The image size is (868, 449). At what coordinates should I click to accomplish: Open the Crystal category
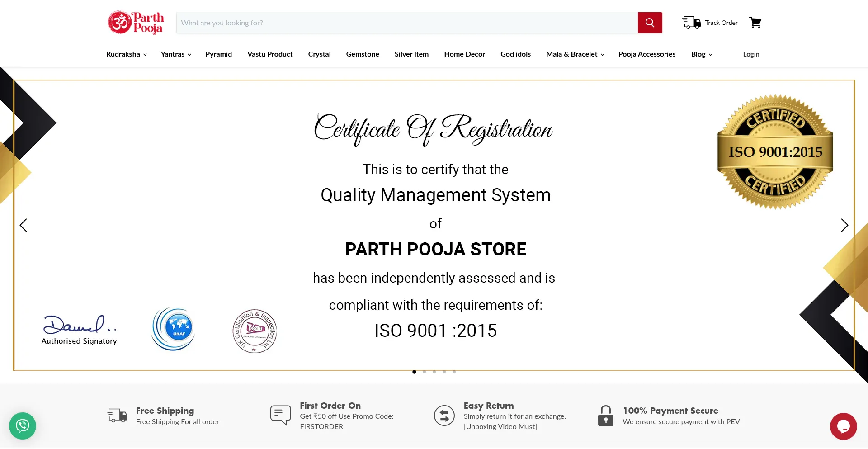tap(319, 54)
